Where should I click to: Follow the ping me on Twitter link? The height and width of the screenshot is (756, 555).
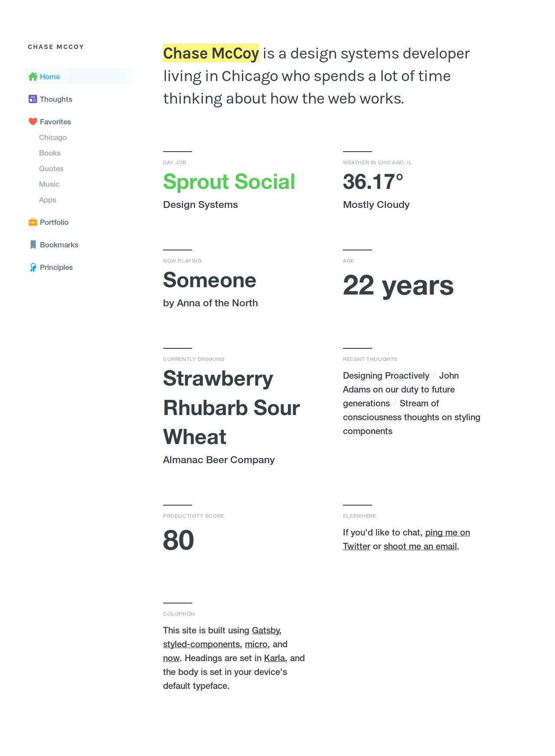(447, 532)
